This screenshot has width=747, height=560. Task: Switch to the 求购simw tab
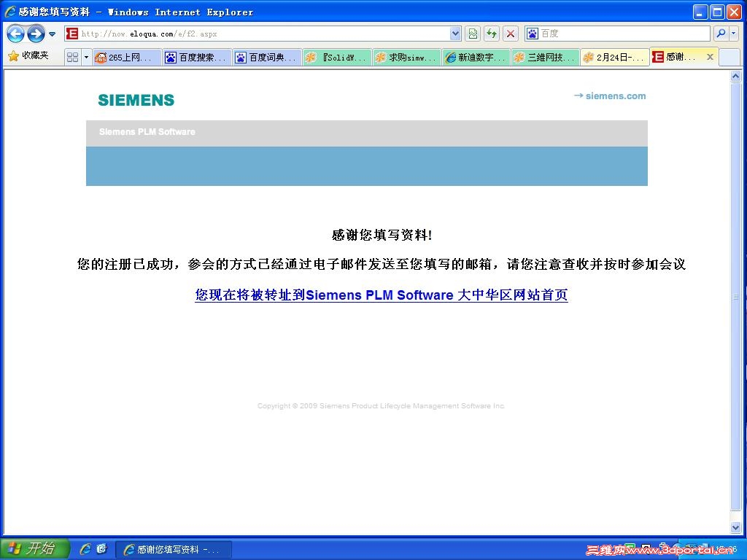point(406,57)
